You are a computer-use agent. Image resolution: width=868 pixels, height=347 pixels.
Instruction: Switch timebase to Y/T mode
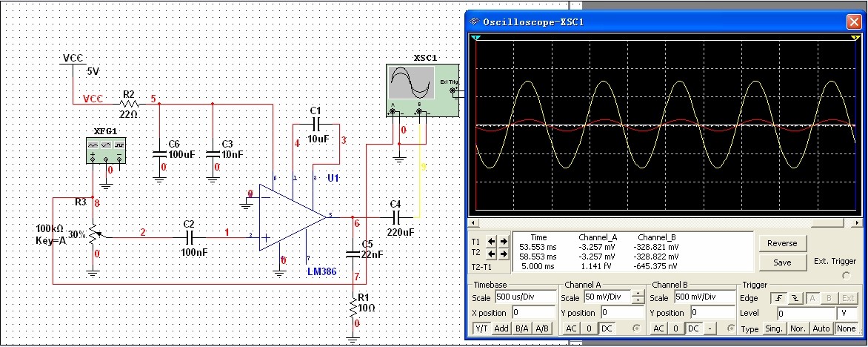481,328
